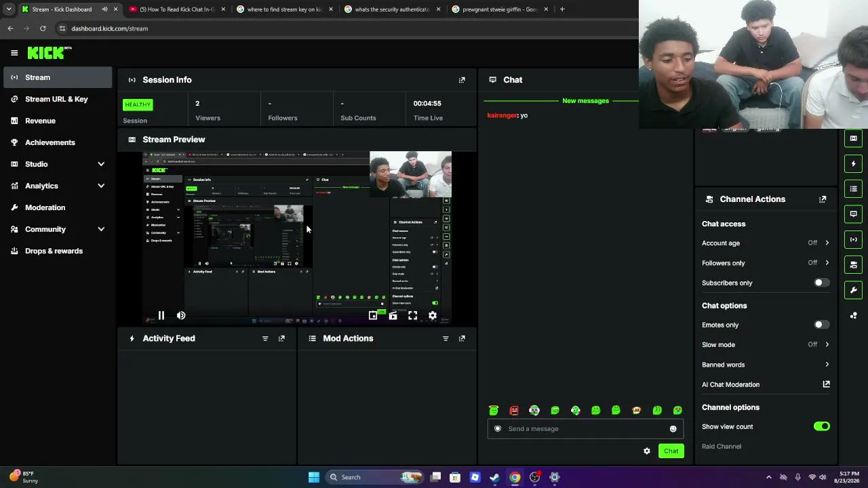Mute the stream preview volume
The height and width of the screenshot is (488, 868).
[x=181, y=315]
